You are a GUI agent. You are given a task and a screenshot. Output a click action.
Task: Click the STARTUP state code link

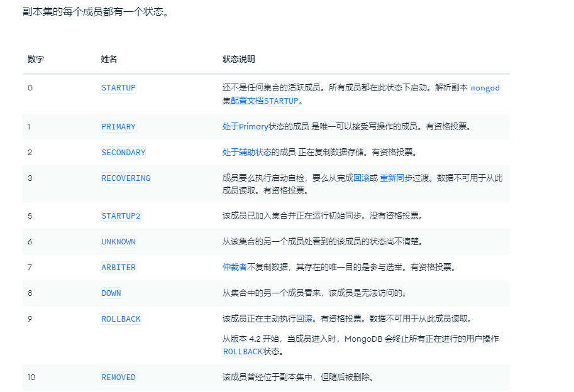[x=118, y=88]
